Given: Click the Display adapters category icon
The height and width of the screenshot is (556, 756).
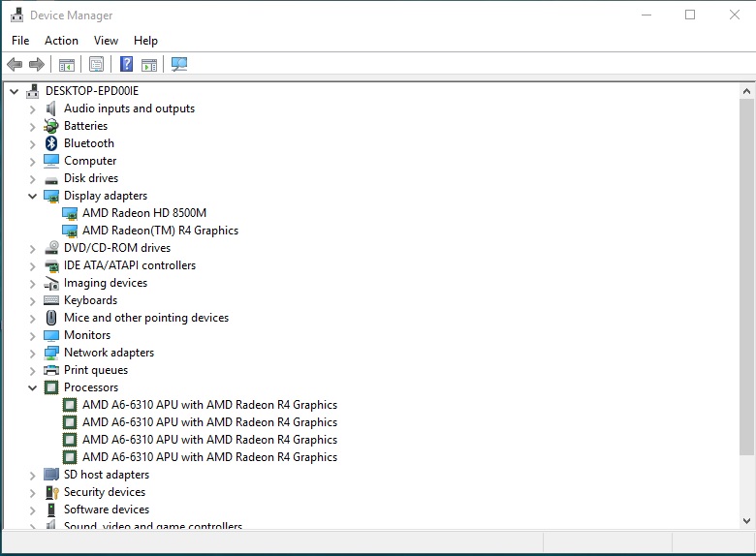Looking at the screenshot, I should 51,196.
